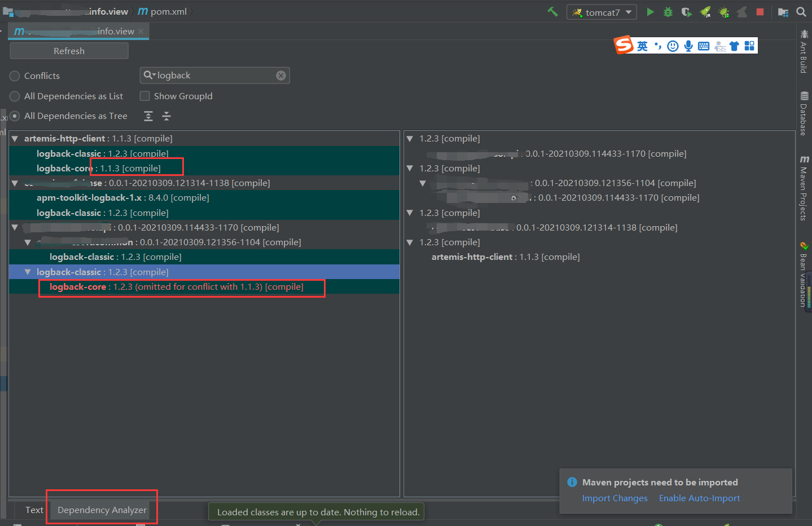Collapse the artemis-http-client dependency node
The width and height of the screenshot is (812, 526).
[x=15, y=138]
